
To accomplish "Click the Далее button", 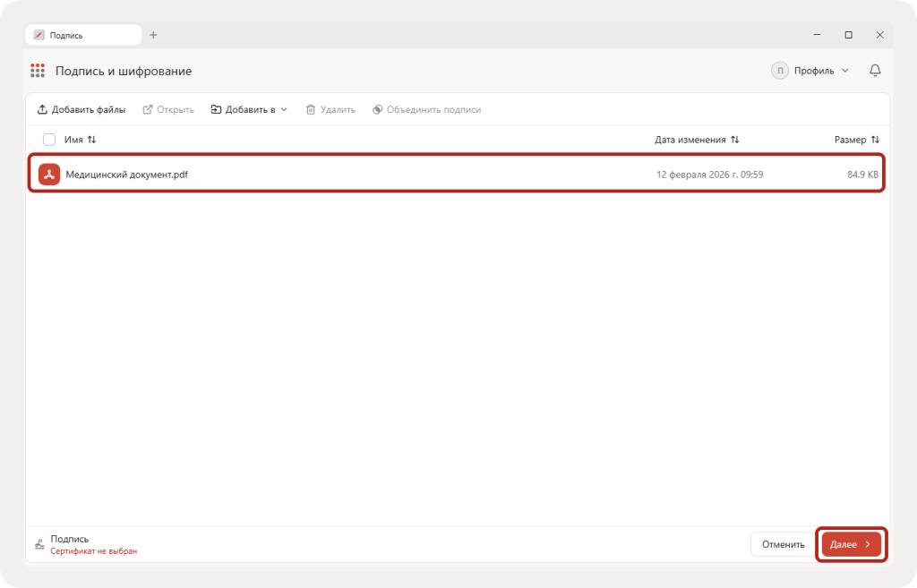I will pos(852,544).
